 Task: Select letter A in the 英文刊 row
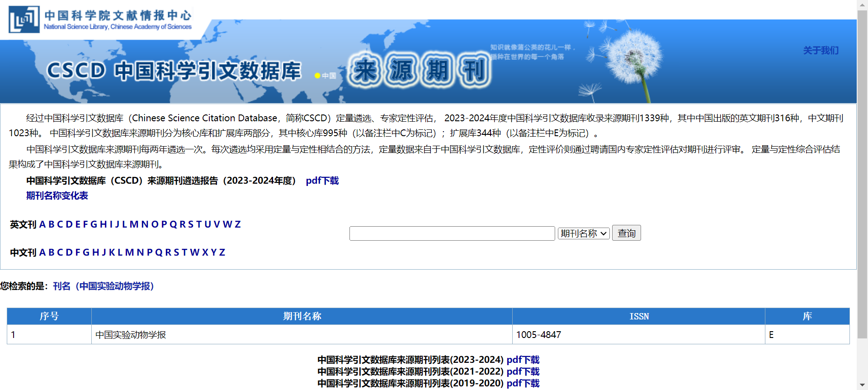point(42,224)
